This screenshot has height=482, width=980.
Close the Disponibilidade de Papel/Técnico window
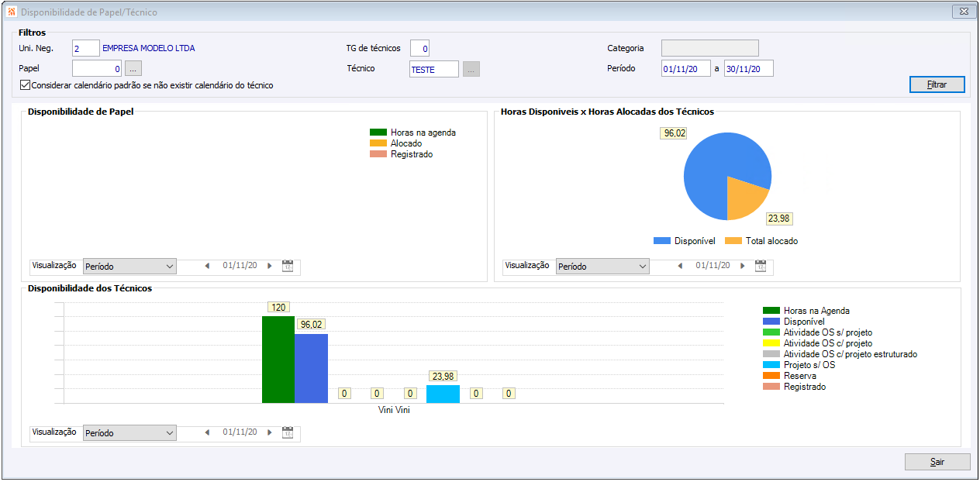tap(963, 12)
